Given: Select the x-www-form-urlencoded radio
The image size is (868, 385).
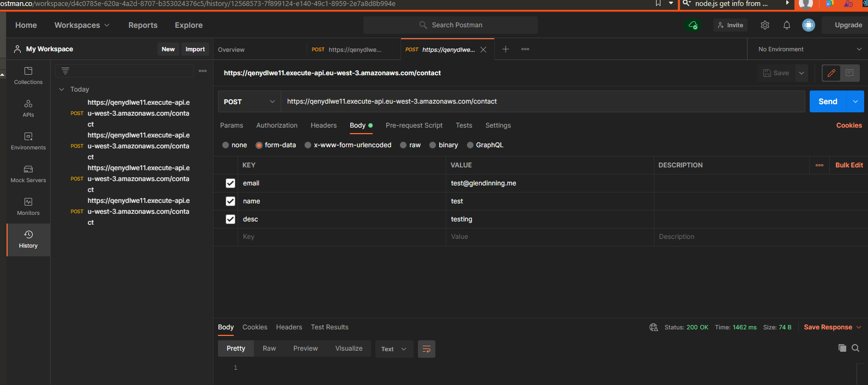Looking at the screenshot, I should coord(308,145).
